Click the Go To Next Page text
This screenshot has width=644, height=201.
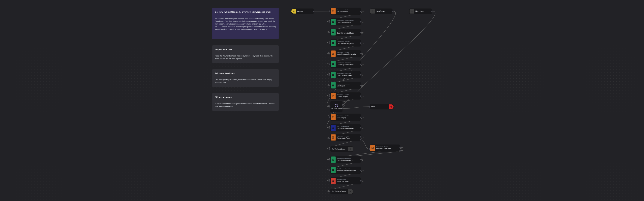click(x=339, y=149)
